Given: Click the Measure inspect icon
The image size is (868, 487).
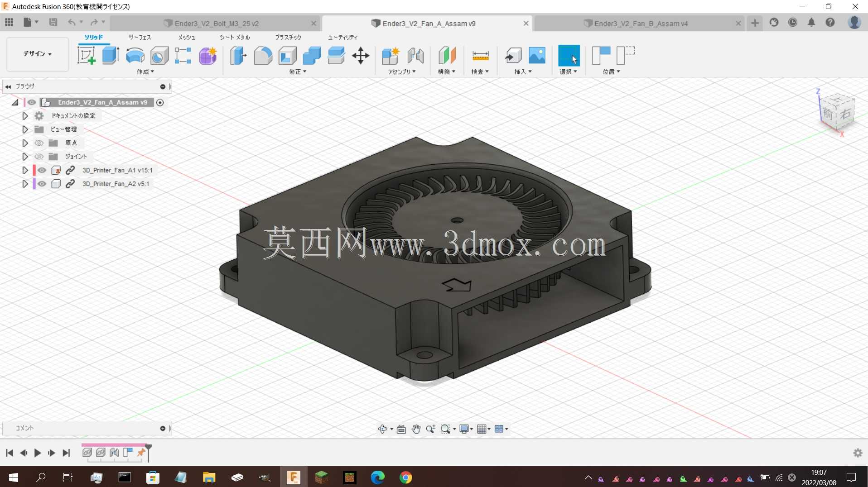Looking at the screenshot, I should click(480, 56).
